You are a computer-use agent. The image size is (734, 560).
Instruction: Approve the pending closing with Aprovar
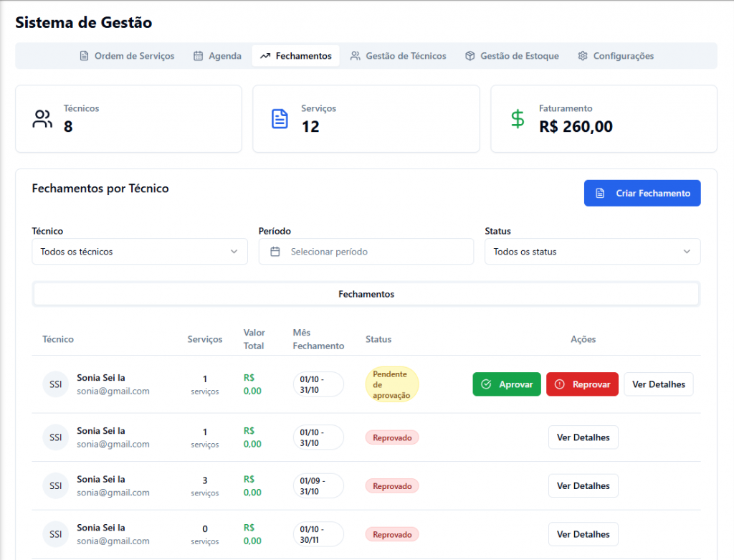click(x=507, y=384)
